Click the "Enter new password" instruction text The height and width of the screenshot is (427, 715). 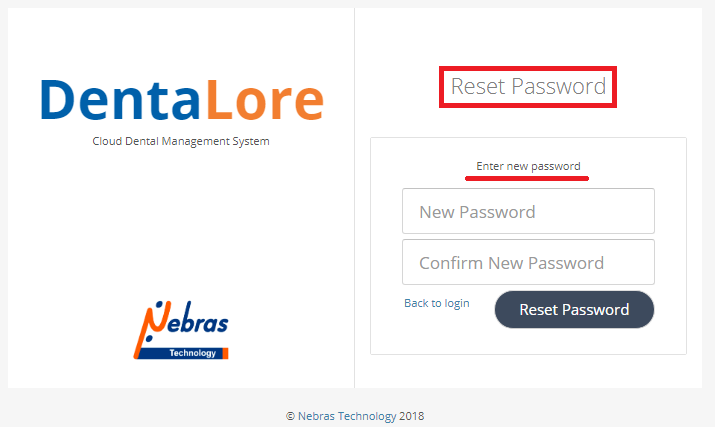pyautogui.click(x=528, y=166)
